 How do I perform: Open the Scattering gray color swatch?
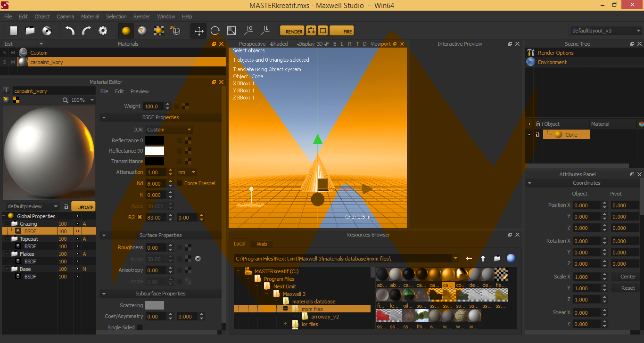click(x=155, y=305)
